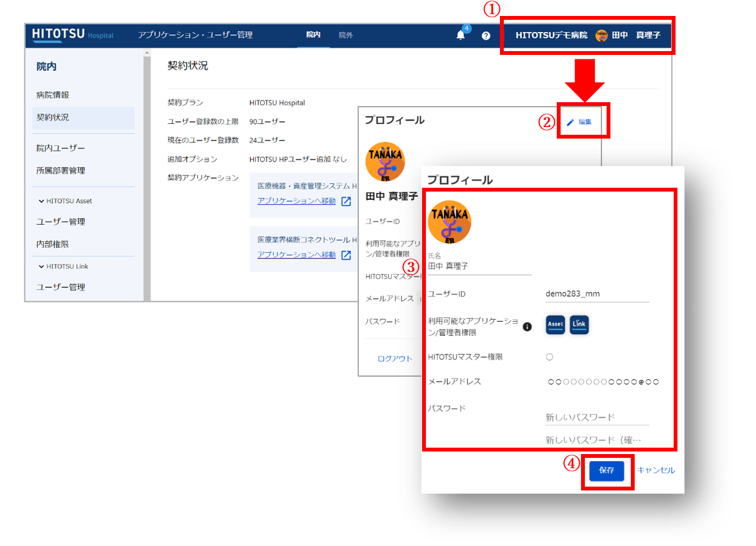Screen dimensions: 756x546
Task: Click the external link icon for 医療機器 app
Action: (x=346, y=202)
